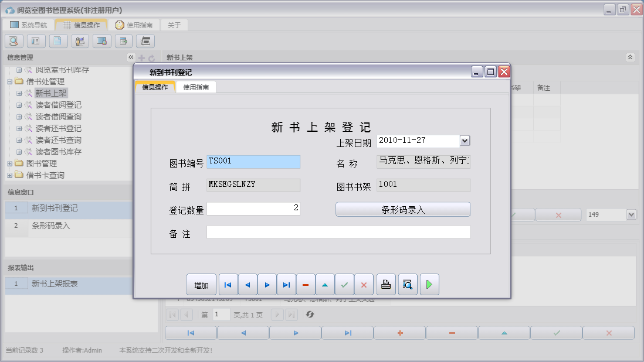This screenshot has width=644, height=362.
Task: Click the report list icon in the toolbar
Action: (x=35, y=41)
